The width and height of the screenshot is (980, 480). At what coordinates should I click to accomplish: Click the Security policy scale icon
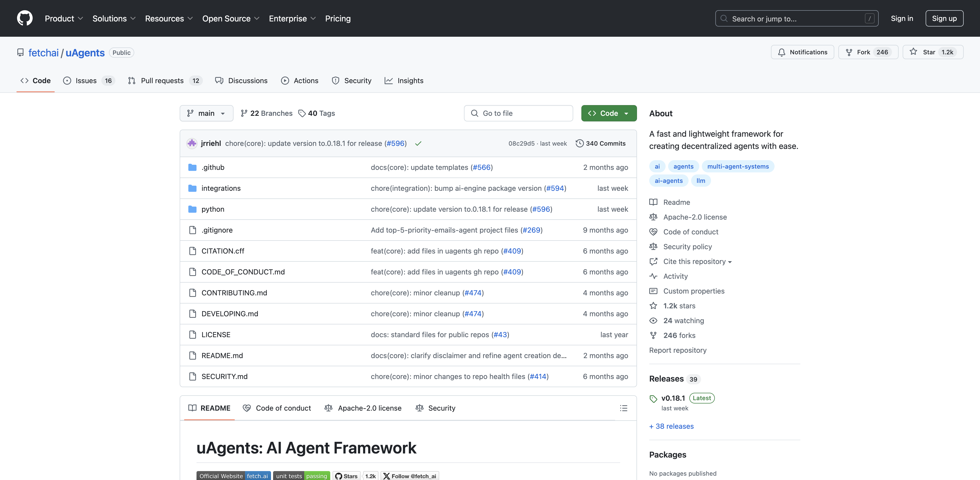point(653,247)
